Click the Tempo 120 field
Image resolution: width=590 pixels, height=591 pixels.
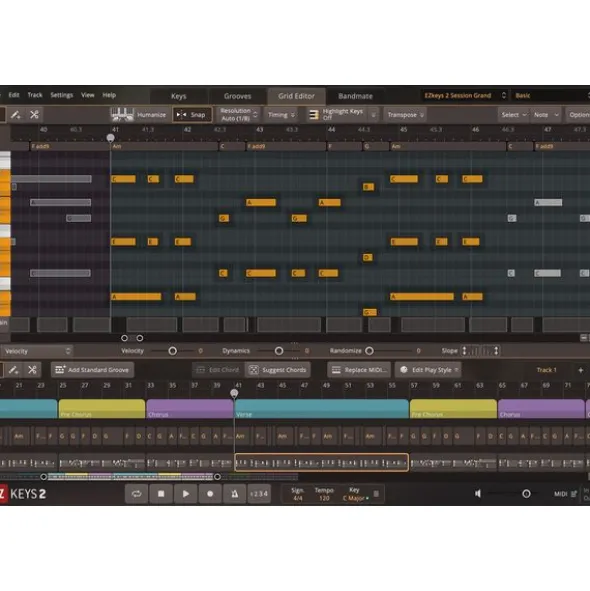click(x=324, y=494)
